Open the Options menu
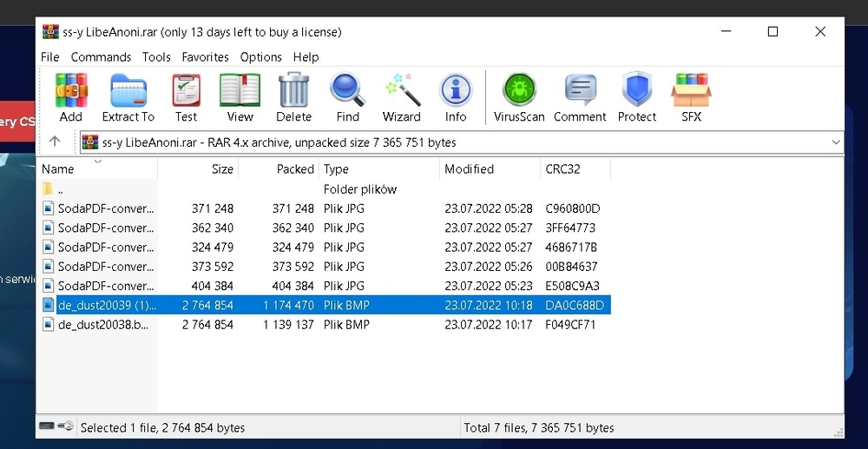868x449 pixels. pos(260,57)
